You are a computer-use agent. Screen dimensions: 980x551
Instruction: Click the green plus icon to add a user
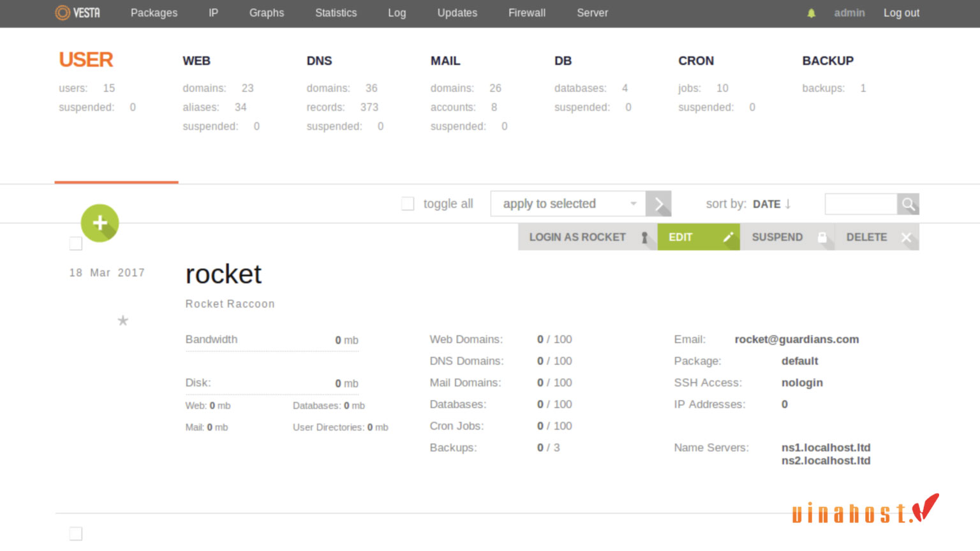pos(100,223)
